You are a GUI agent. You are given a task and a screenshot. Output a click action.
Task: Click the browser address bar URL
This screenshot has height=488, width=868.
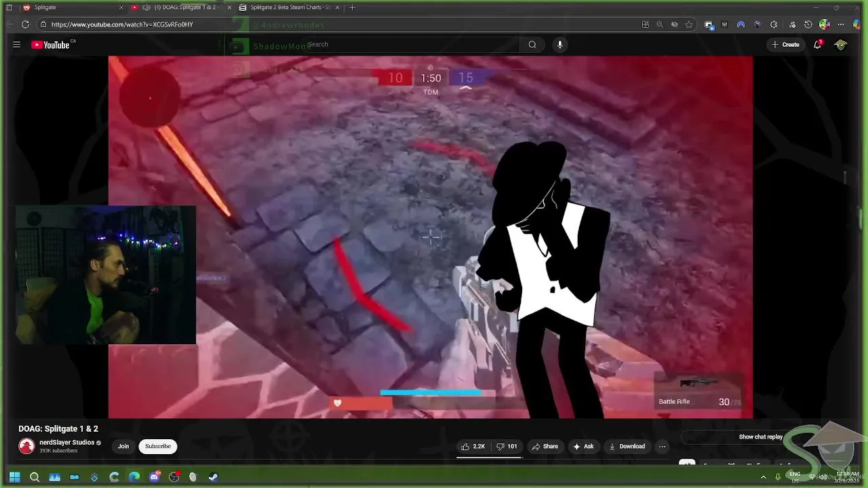pyautogui.click(x=122, y=24)
